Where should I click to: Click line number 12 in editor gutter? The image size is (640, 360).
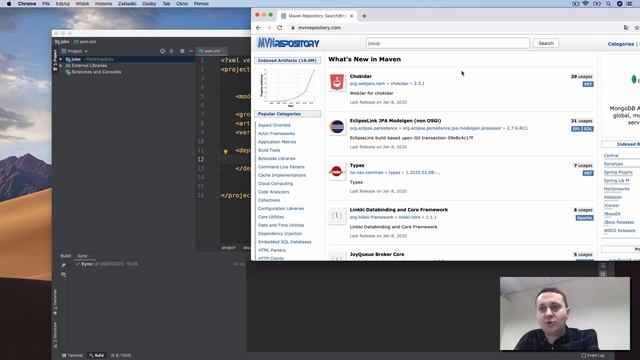(200, 159)
